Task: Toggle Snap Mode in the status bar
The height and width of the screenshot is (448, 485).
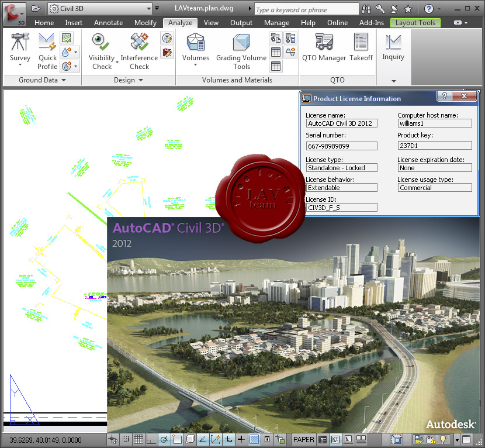Action: (125, 439)
